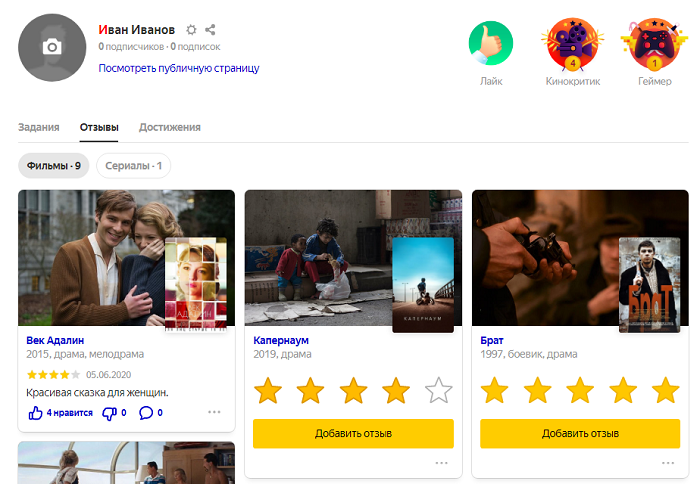
Task: Like the Век Адалин review
Action: pos(36,413)
